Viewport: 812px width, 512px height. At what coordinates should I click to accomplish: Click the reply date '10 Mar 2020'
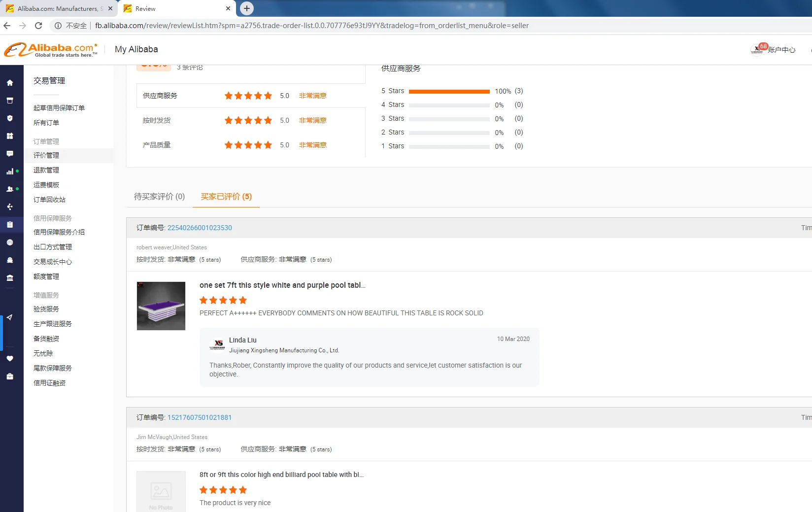coord(513,339)
